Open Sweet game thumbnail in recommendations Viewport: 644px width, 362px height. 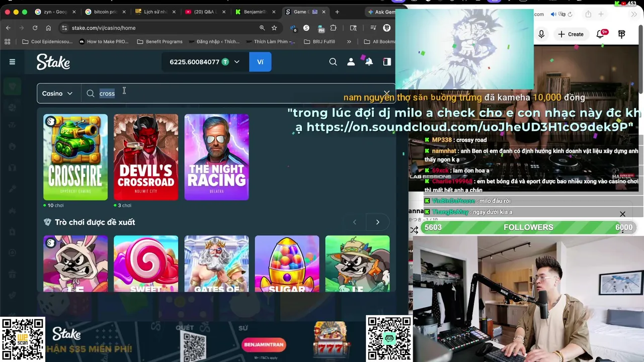click(x=146, y=263)
